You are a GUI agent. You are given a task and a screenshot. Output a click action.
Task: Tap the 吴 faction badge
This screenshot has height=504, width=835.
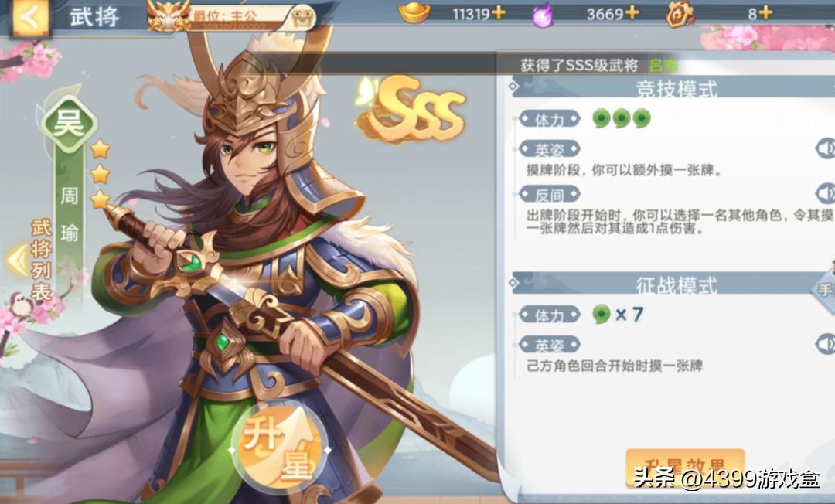70,124
